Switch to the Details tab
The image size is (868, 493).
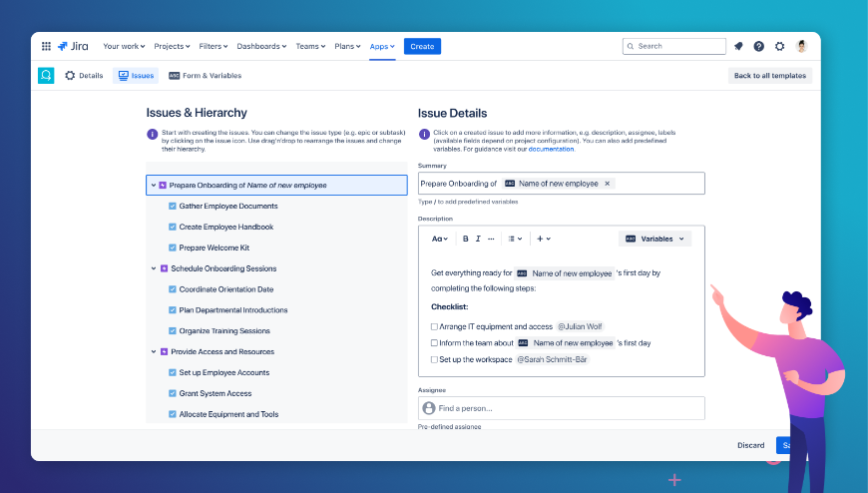pyautogui.click(x=84, y=75)
